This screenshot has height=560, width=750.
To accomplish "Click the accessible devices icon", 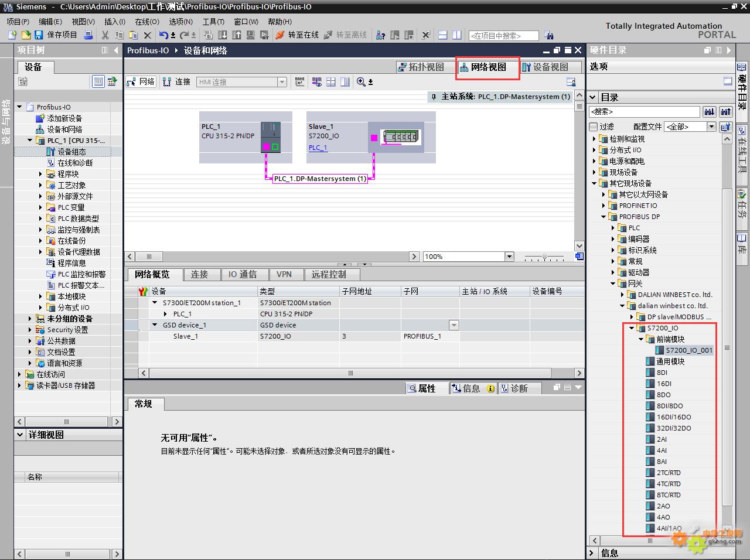I will 380,35.
